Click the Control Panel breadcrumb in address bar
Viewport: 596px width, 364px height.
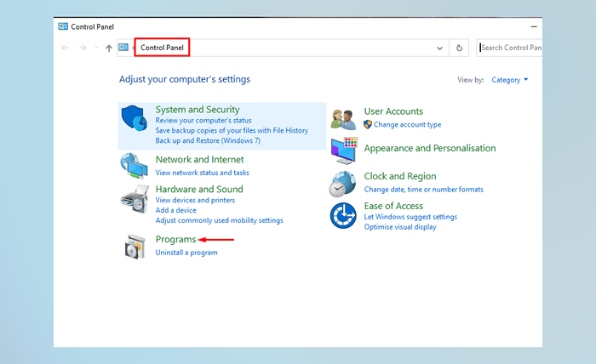coord(162,48)
